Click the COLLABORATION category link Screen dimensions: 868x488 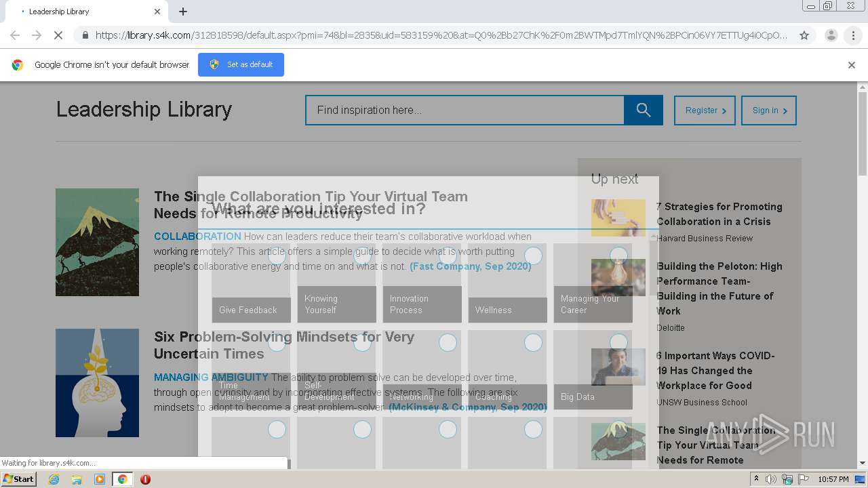pyautogui.click(x=197, y=237)
